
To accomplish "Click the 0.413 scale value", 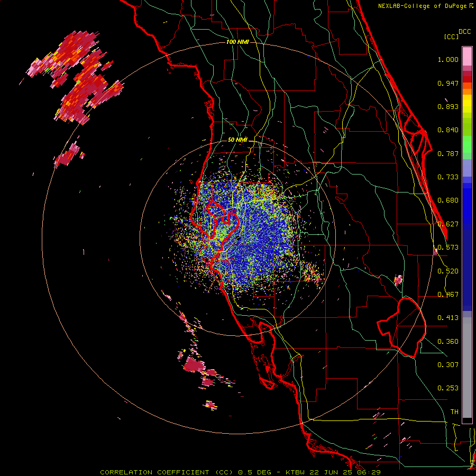I will point(448,317).
